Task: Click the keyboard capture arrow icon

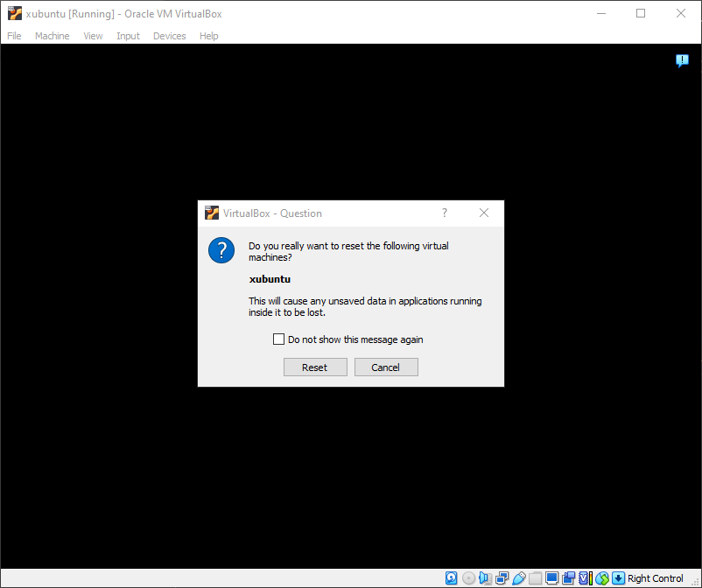Action: tap(618, 578)
